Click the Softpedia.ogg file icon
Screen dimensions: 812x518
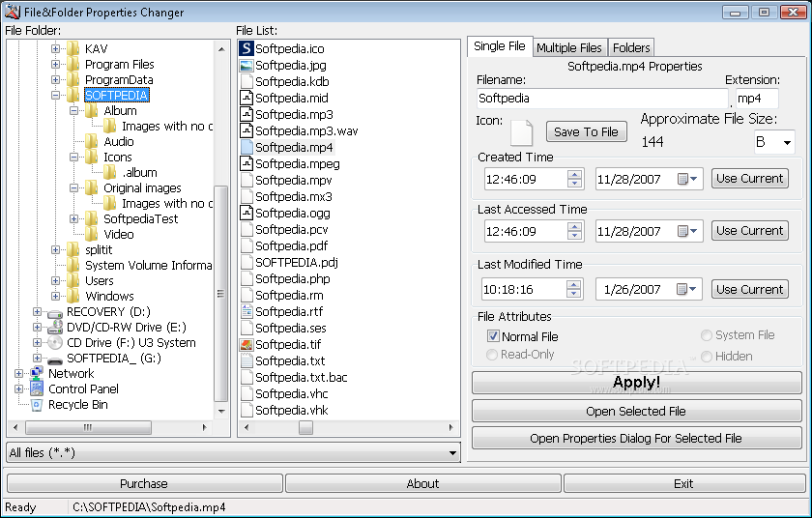[246, 213]
